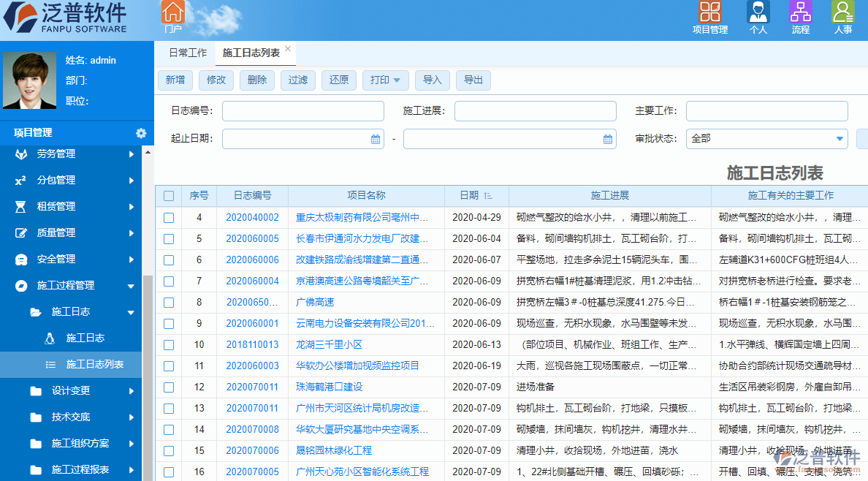
Task: Open the 人事 HR module icon
Action: (842, 12)
